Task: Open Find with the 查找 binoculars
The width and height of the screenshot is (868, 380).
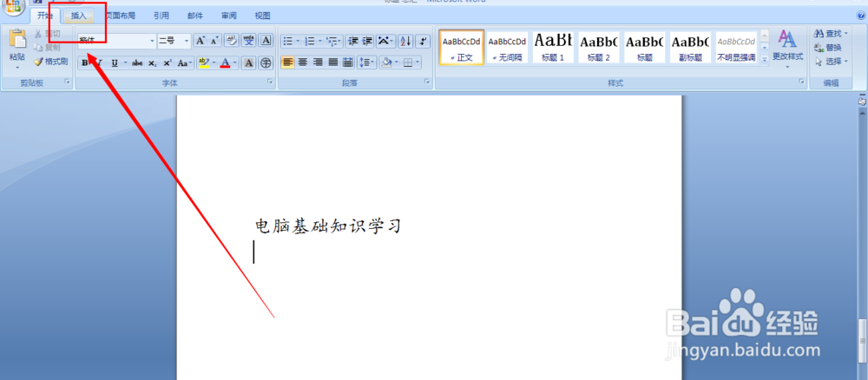Action: (831, 34)
